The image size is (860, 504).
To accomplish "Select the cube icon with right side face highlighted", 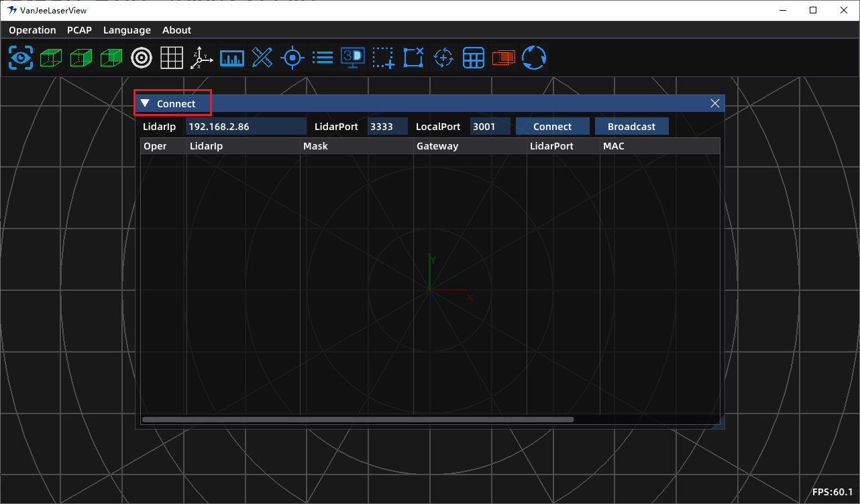I will pyautogui.click(x=81, y=58).
